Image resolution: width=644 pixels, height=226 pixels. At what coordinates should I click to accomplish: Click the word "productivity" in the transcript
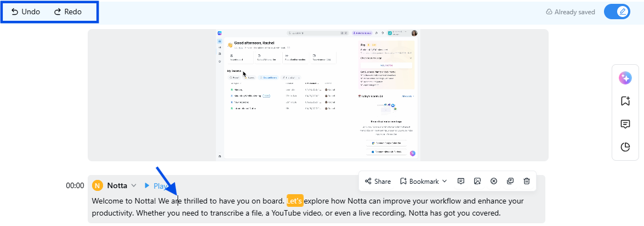coord(112,213)
